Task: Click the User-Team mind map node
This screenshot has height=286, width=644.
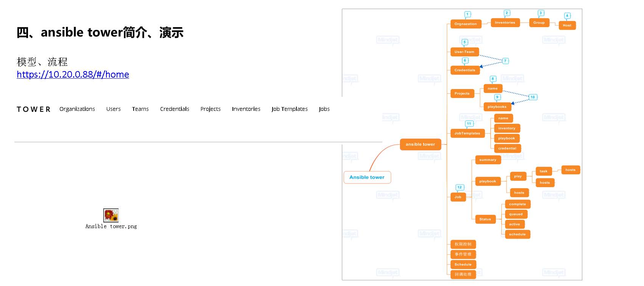Action: pyautogui.click(x=465, y=52)
